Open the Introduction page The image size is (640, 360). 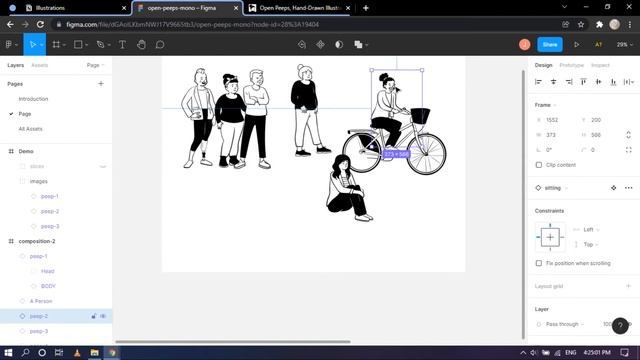pos(33,99)
